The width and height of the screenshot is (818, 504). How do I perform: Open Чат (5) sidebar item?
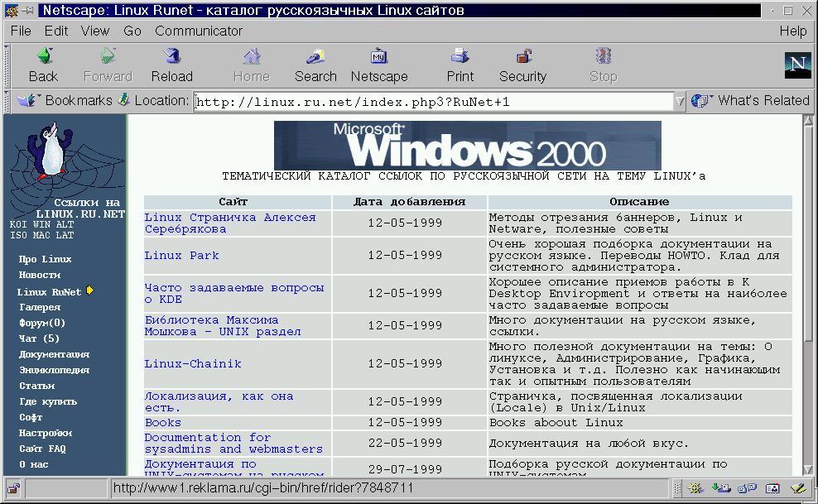(x=39, y=338)
